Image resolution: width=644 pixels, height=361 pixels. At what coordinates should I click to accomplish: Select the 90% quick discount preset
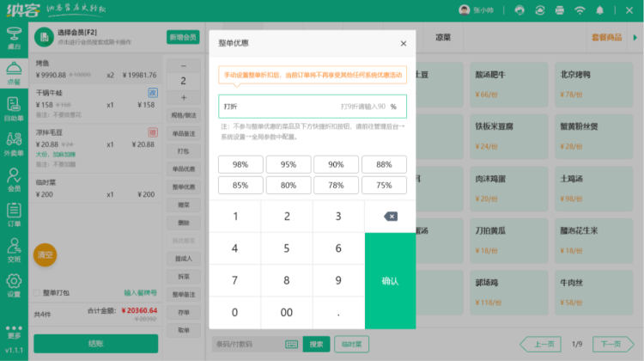coord(336,164)
